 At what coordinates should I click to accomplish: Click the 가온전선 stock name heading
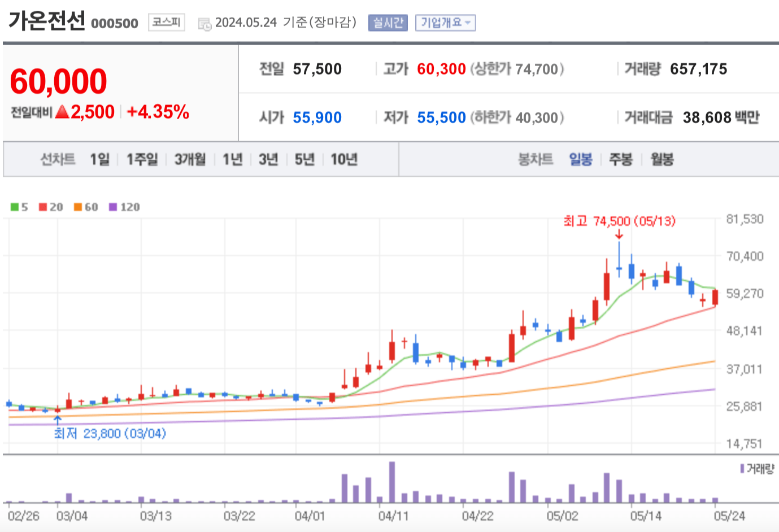pyautogui.click(x=46, y=21)
